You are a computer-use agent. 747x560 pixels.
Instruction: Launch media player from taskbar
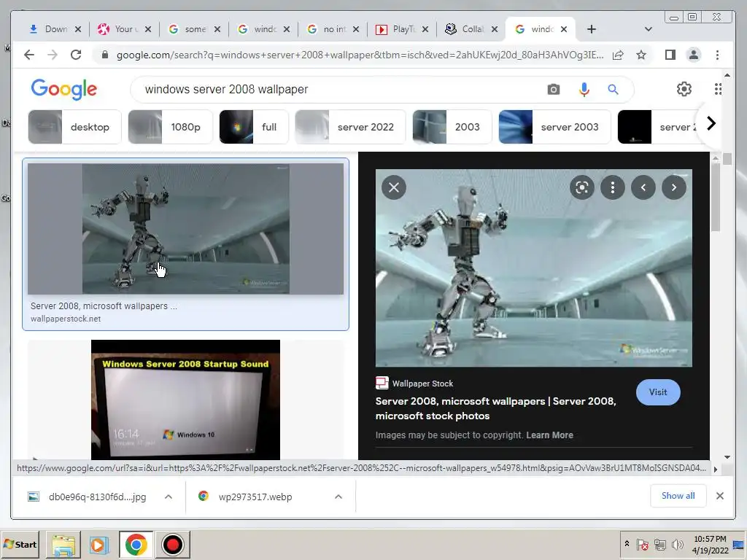(x=99, y=545)
